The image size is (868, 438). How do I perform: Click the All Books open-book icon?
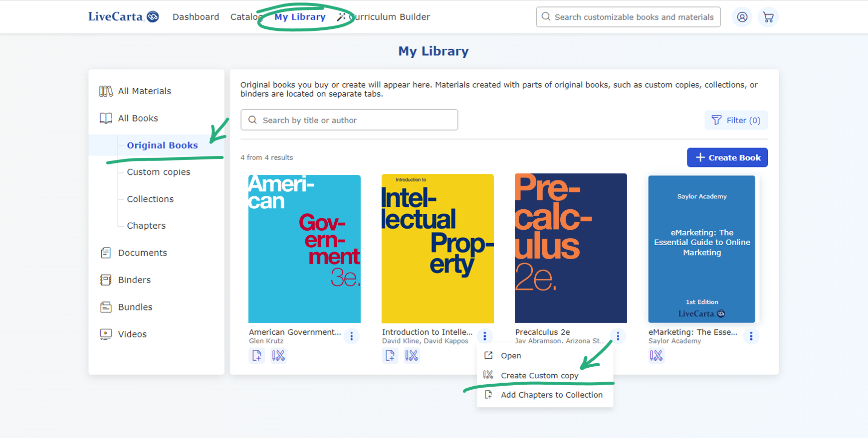pyautogui.click(x=106, y=118)
